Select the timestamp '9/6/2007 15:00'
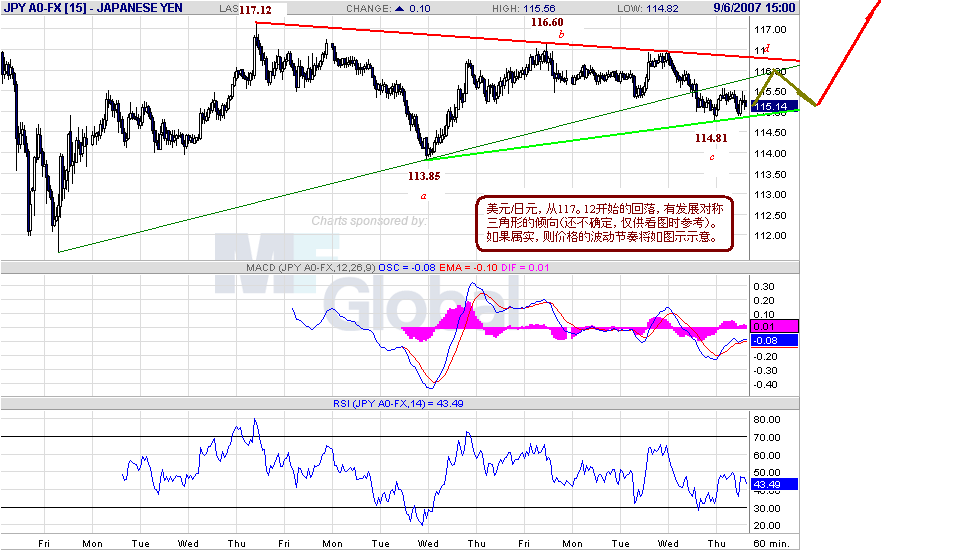Screen dimensions: 957x550 coord(754,8)
